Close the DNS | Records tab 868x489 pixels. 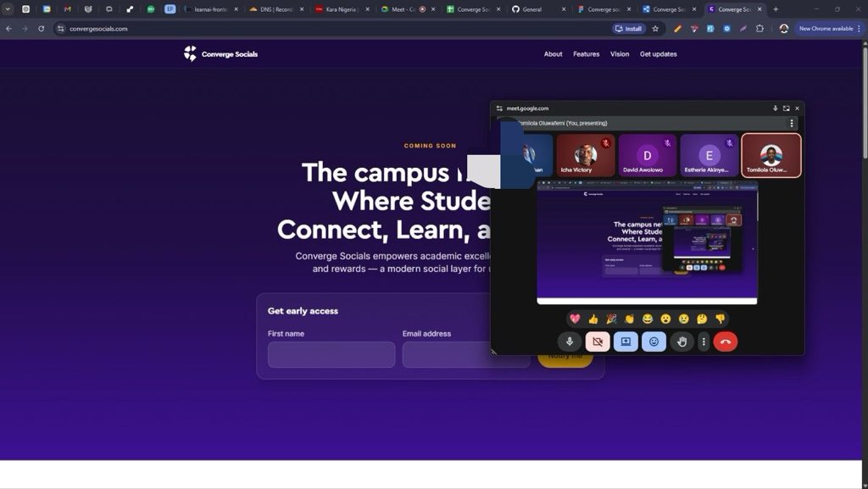tap(302, 9)
